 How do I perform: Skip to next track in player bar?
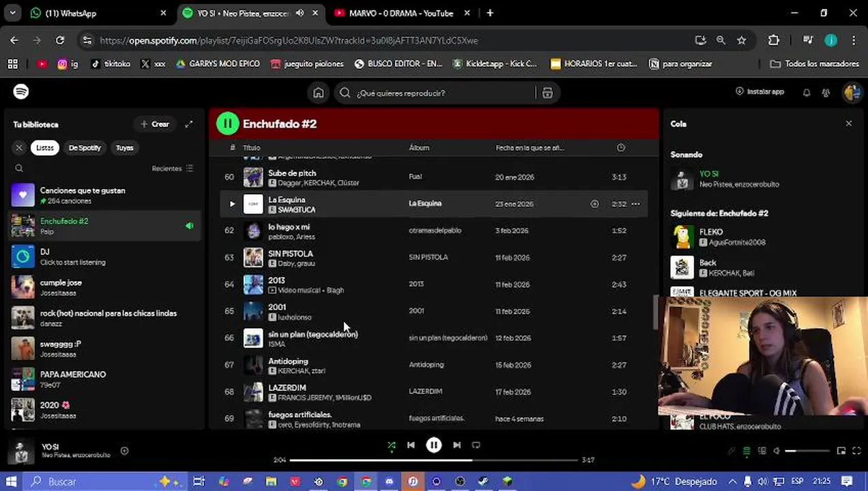tap(457, 445)
